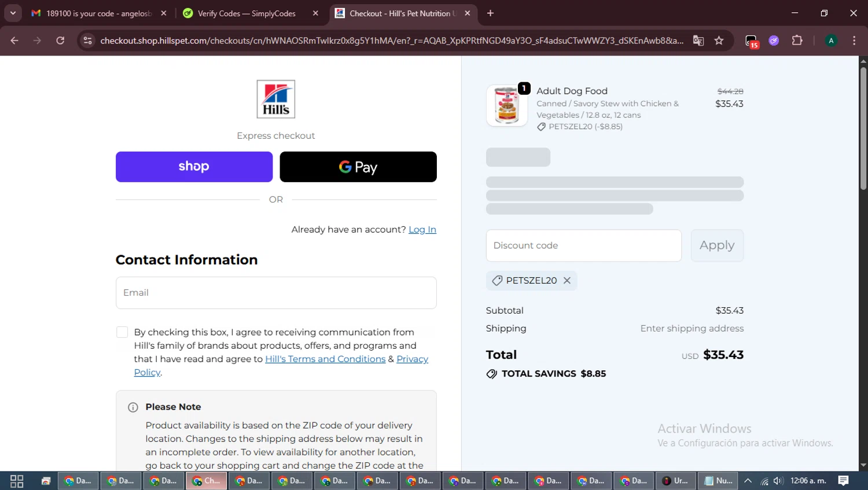Check the communication consent checkbox
Image resolution: width=868 pixels, height=490 pixels.
122,332
